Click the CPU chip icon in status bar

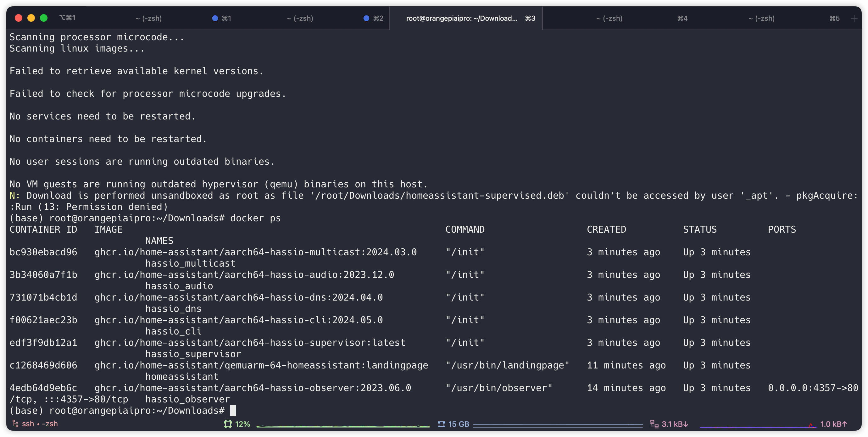pos(228,424)
